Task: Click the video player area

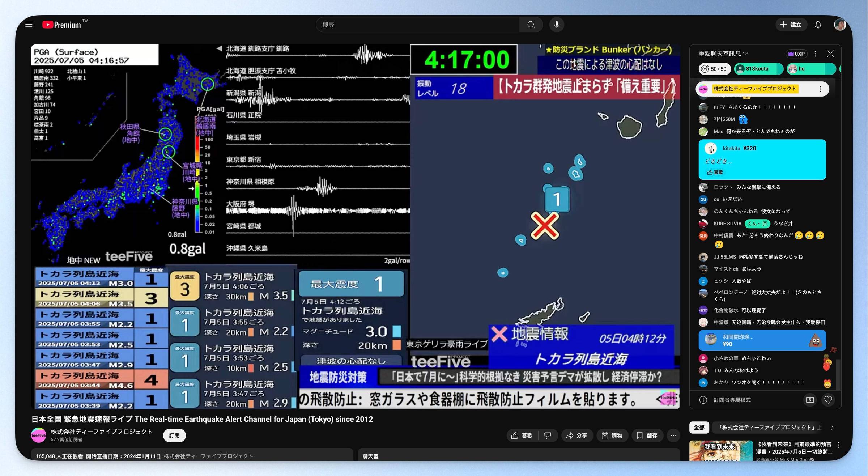Action: (355, 227)
